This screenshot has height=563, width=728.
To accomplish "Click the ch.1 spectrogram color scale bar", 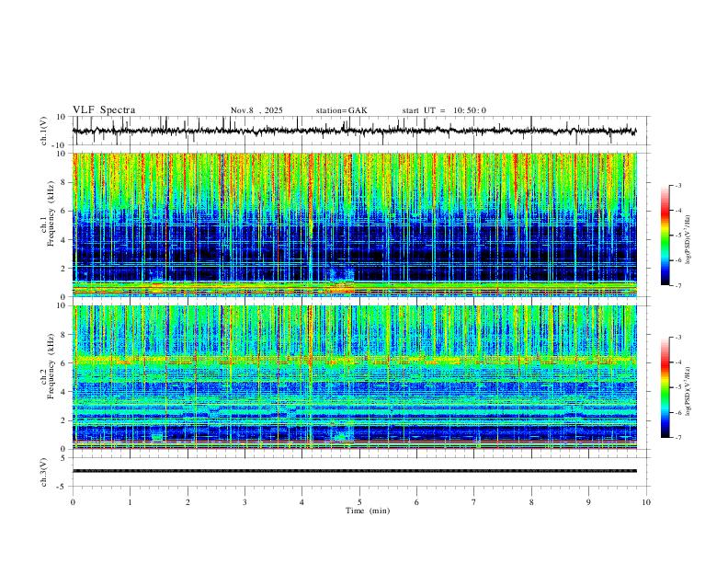I will (665, 236).
